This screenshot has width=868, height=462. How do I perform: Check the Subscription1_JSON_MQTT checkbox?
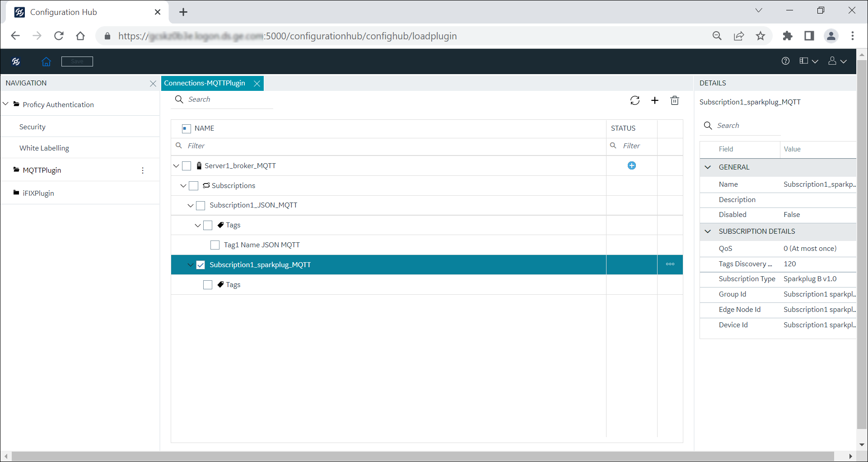(x=201, y=206)
